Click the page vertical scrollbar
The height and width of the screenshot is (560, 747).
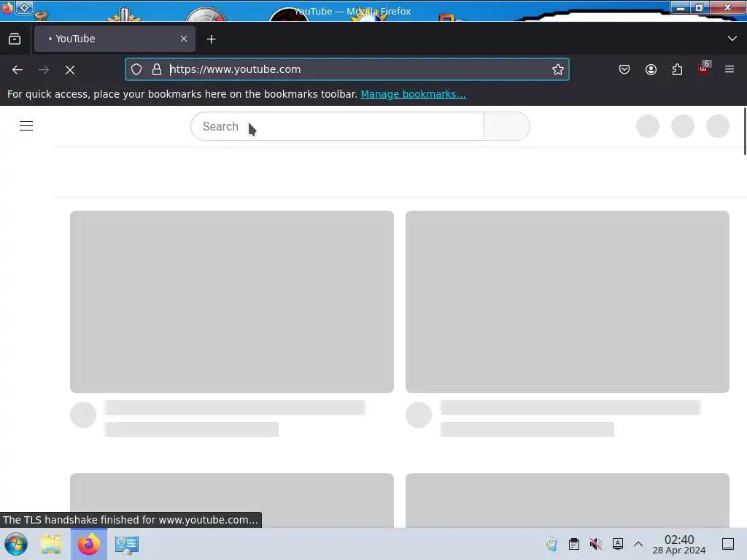pyautogui.click(x=745, y=131)
